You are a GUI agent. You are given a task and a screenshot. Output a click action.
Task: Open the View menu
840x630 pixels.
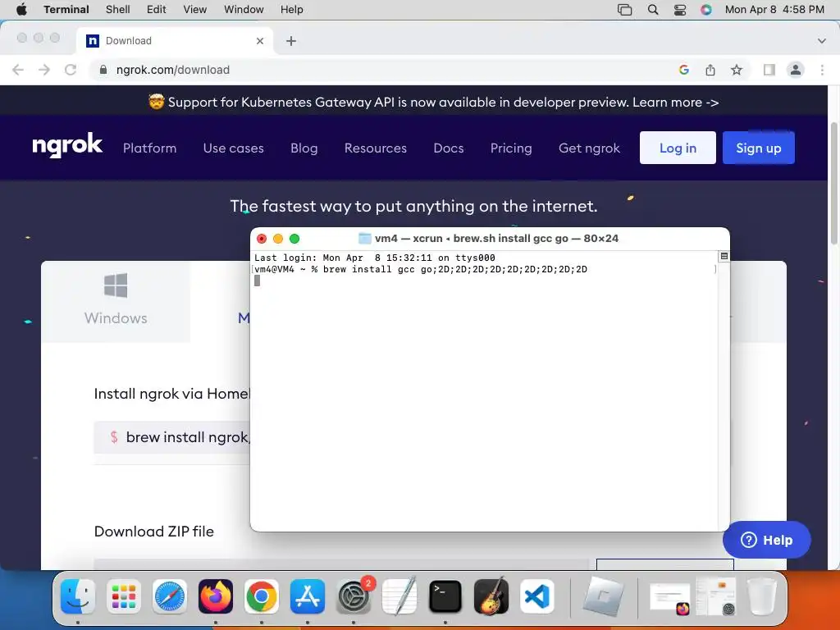[194, 9]
